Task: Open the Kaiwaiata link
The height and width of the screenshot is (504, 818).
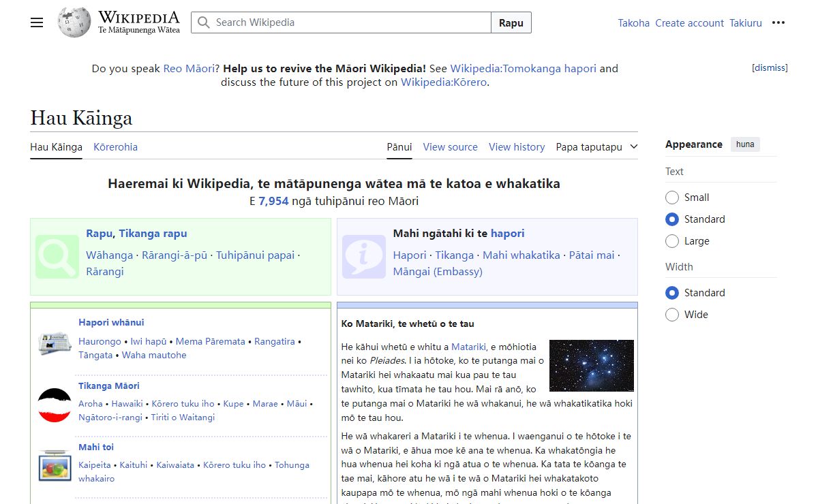Action: pos(175,464)
